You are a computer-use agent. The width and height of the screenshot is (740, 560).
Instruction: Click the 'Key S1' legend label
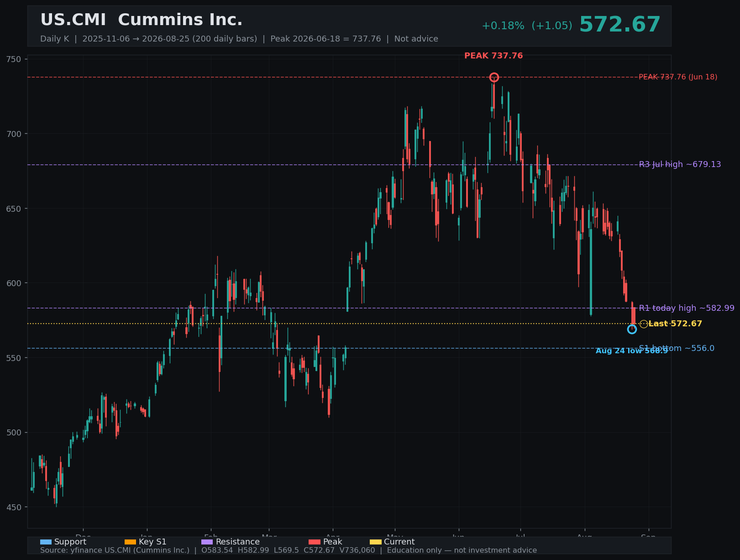pos(152,542)
